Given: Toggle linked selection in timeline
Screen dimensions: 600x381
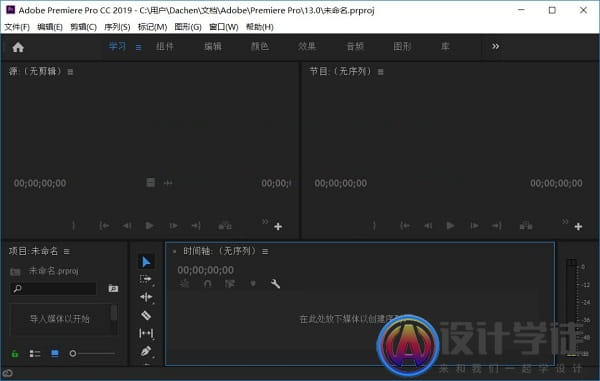Looking at the screenshot, I should point(230,284).
